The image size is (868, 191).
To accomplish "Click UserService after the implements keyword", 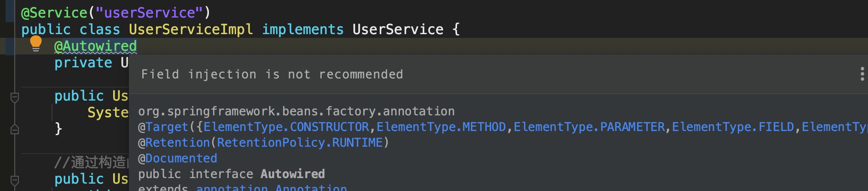I will coord(398,30).
